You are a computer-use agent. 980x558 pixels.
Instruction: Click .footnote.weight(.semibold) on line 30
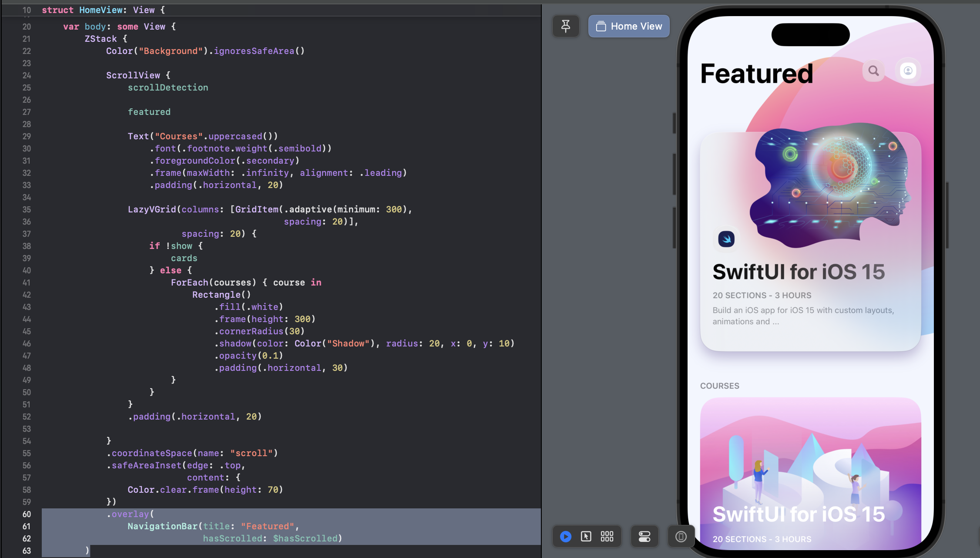pyautogui.click(x=254, y=148)
